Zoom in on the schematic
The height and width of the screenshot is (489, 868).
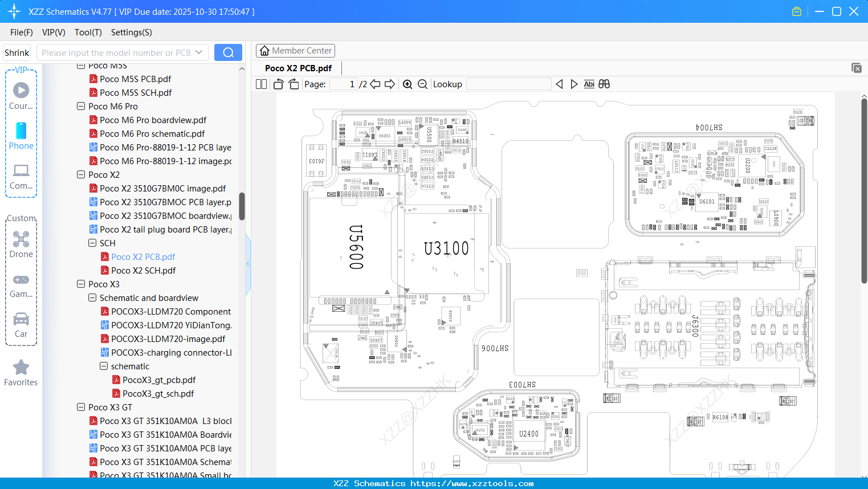pyautogui.click(x=407, y=84)
